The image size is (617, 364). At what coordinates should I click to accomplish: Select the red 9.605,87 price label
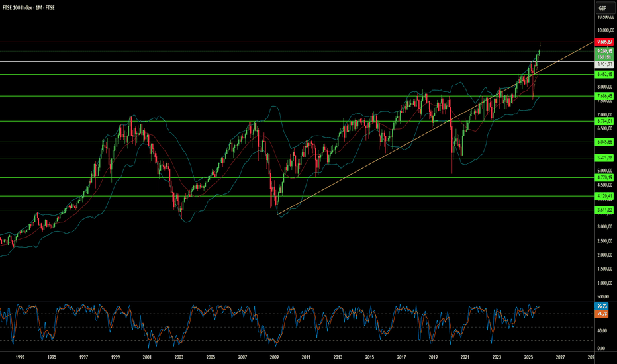[604, 42]
